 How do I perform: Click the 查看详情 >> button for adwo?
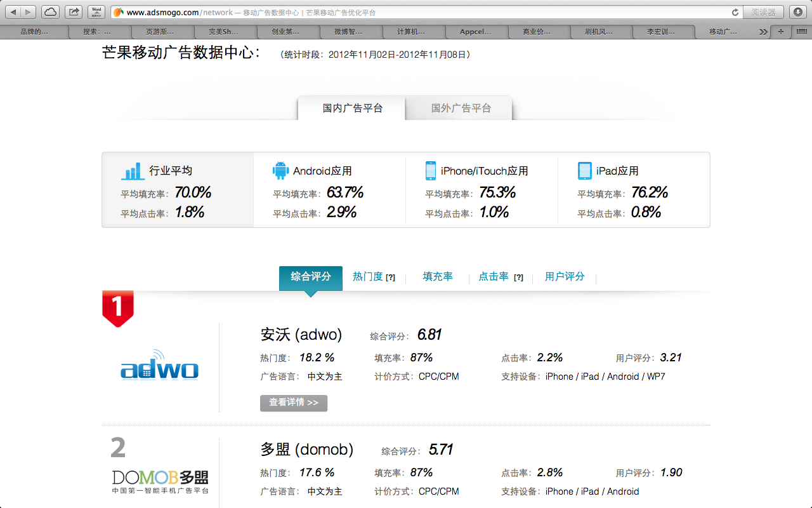tap(294, 403)
